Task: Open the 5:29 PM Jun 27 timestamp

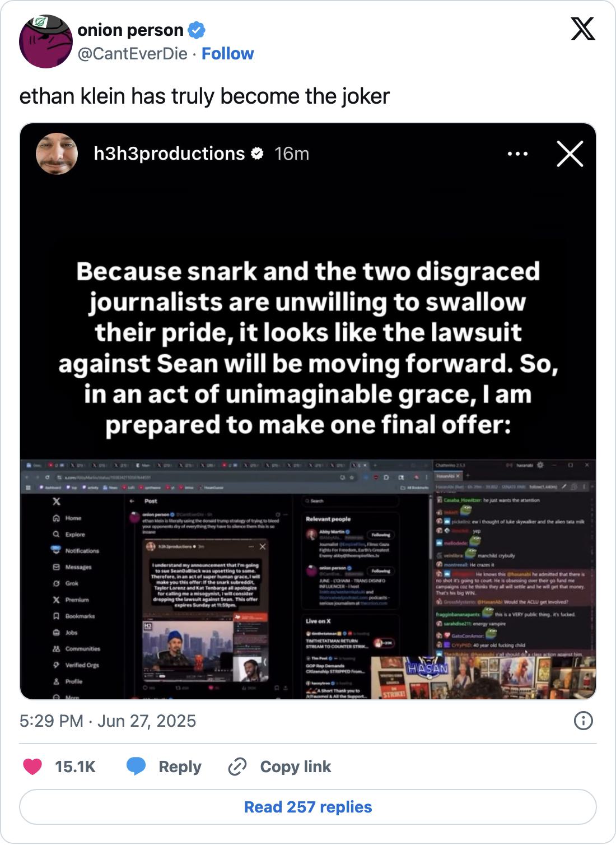Action: [108, 721]
